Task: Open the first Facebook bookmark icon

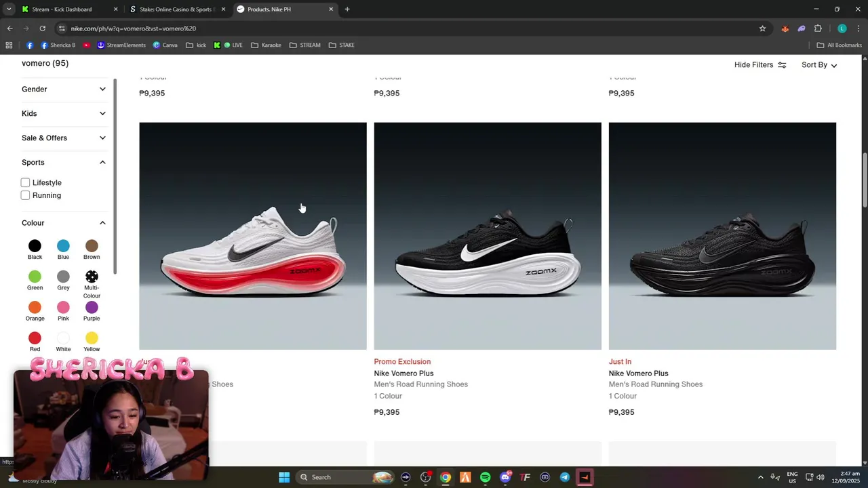Action: click(x=30, y=45)
